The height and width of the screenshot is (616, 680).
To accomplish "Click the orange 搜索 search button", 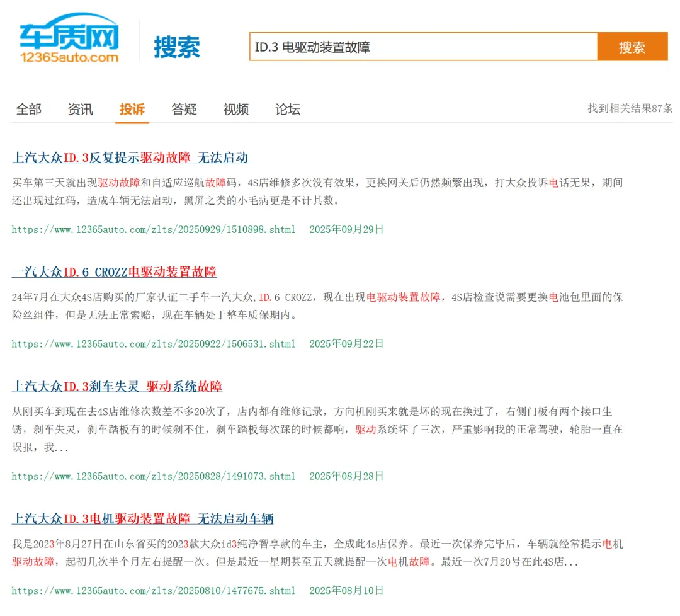I will point(632,47).
